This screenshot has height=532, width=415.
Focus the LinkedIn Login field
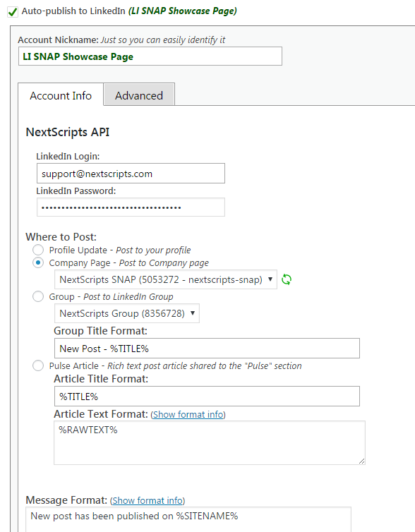131,174
